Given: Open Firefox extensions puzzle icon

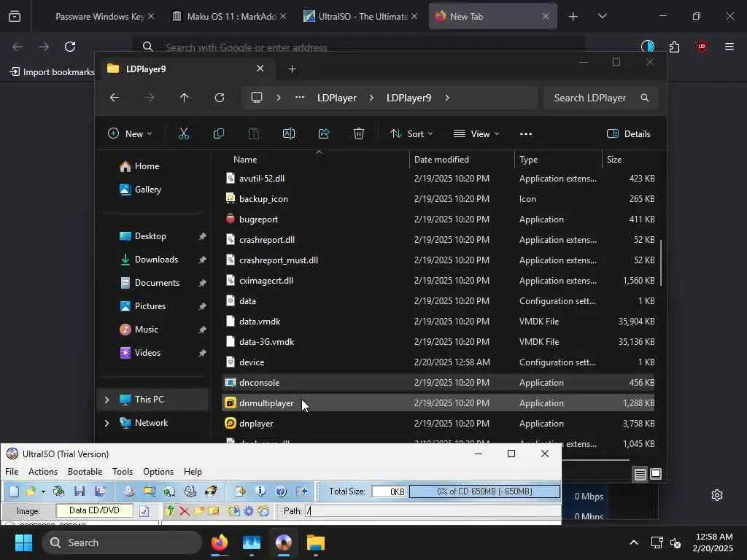Looking at the screenshot, I should pyautogui.click(x=674, y=47).
